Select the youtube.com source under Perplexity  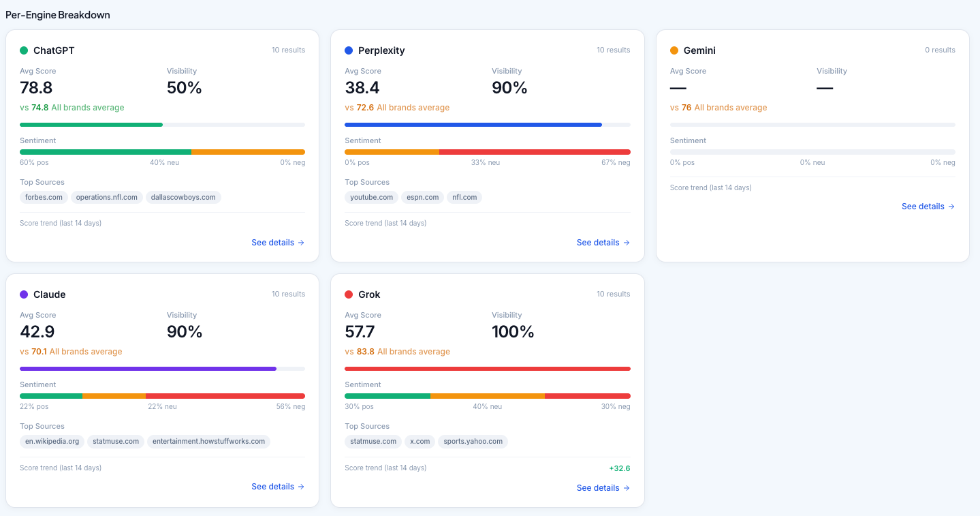click(x=370, y=197)
